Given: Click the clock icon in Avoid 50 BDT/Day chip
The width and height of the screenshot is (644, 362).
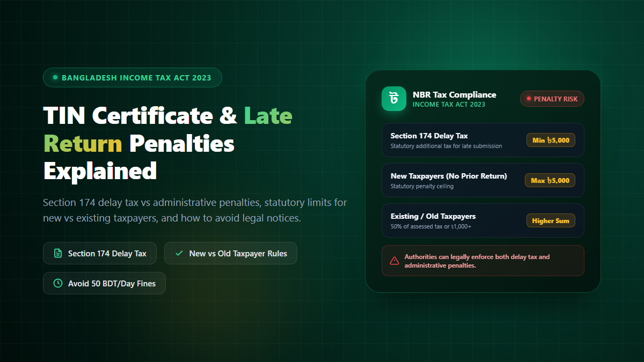Looking at the screenshot, I should [x=58, y=283].
